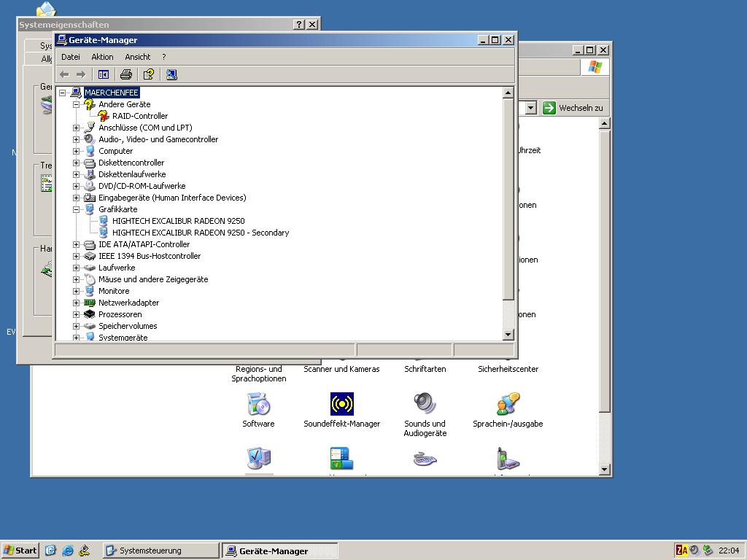Select the Diskettenlaufwerke tree label
This screenshot has height=560, width=747.
point(132,174)
